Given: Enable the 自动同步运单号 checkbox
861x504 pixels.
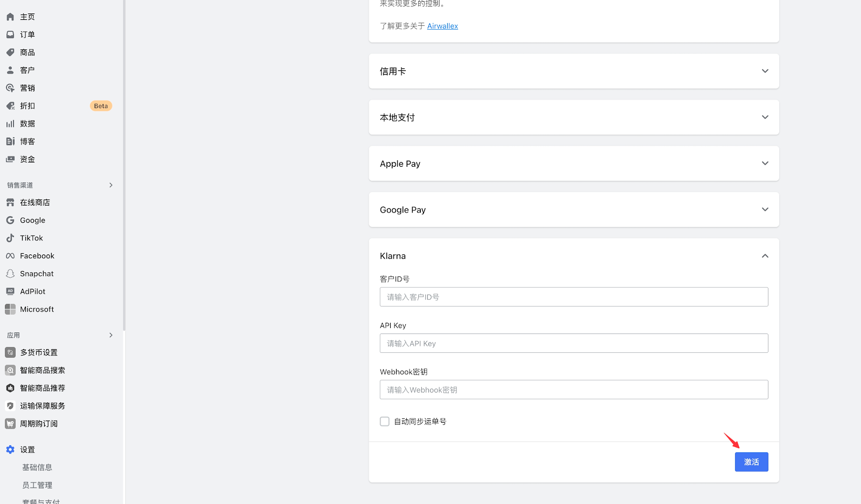Looking at the screenshot, I should point(385,422).
